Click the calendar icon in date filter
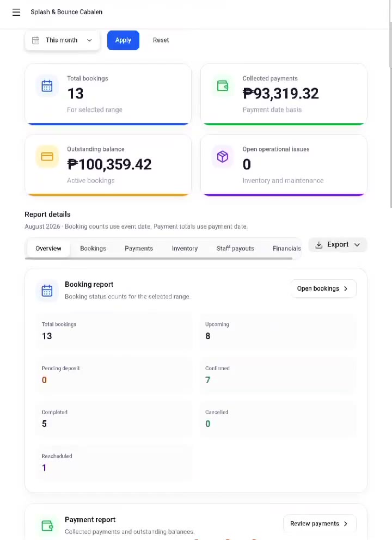 [x=35, y=40]
